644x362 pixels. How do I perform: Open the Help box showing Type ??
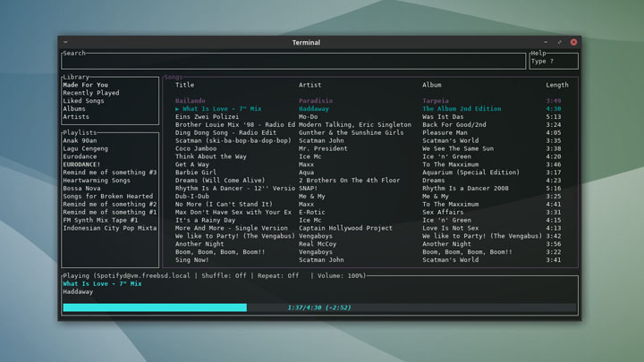(x=554, y=61)
